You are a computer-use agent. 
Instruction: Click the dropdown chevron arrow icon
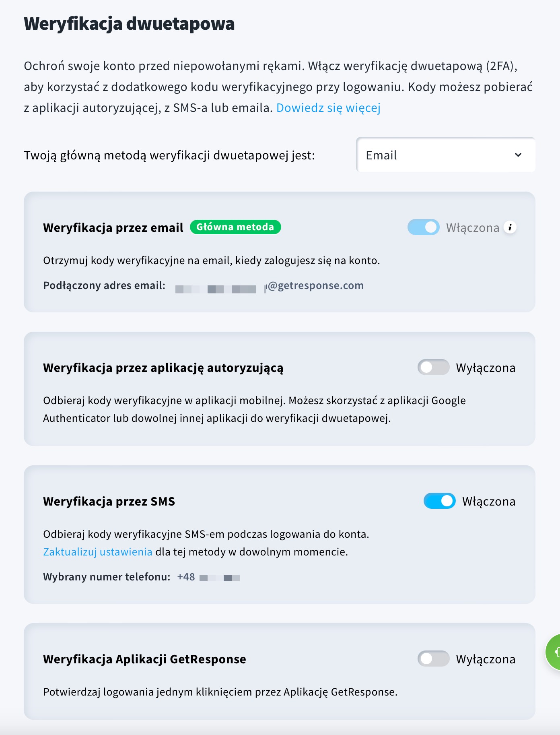tap(518, 155)
